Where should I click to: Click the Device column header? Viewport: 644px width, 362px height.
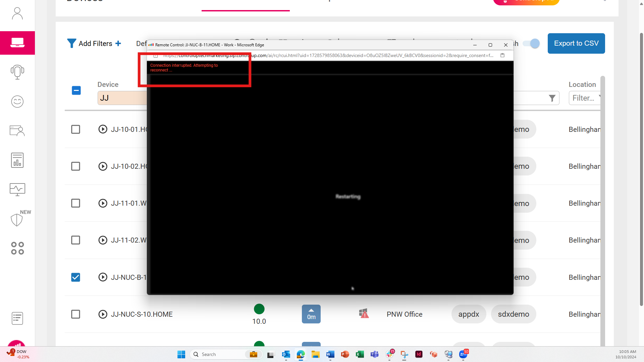(108, 85)
